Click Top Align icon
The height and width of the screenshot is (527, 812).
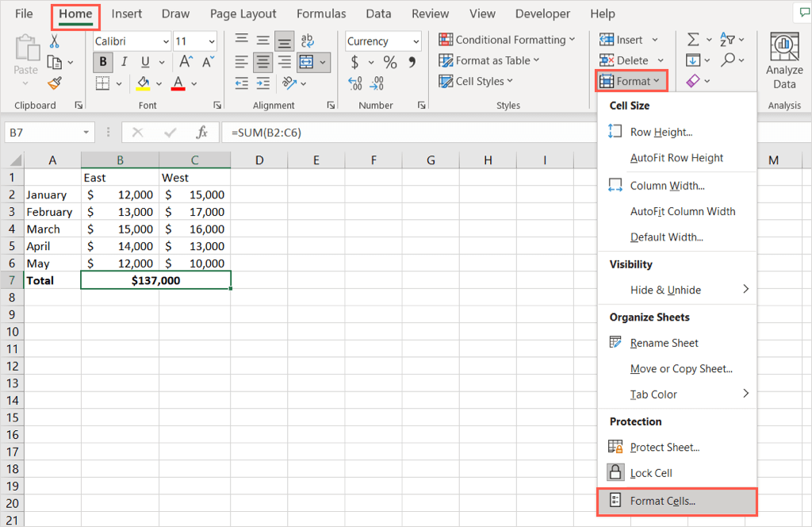(241, 40)
